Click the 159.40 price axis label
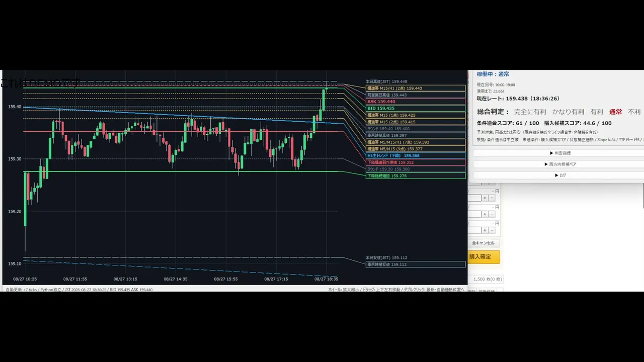The width and height of the screenshot is (644, 362). coord(15,107)
